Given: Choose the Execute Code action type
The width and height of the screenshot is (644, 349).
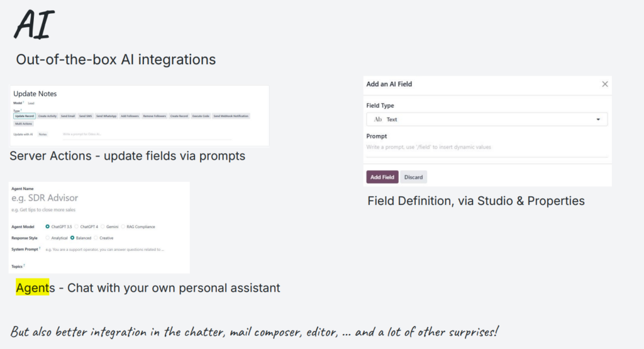Looking at the screenshot, I should pyautogui.click(x=201, y=116).
